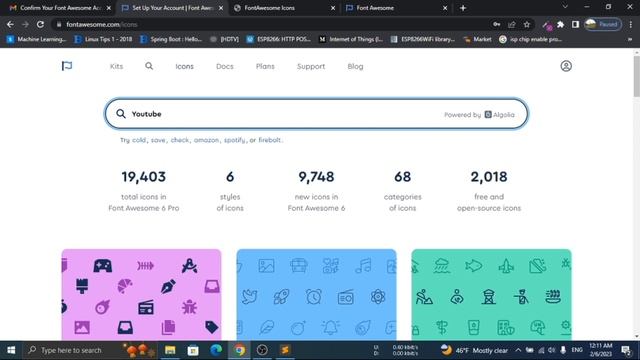Go back with the browser back arrow
Screen dimensions: 640x360
[x=10, y=24]
